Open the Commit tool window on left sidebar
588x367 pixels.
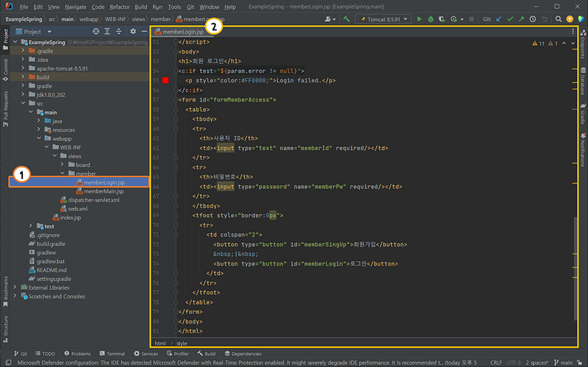click(x=5, y=70)
